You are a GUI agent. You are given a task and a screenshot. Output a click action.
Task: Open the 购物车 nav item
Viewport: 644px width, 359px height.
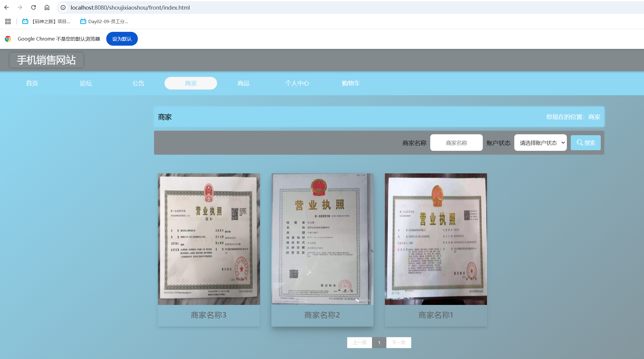coord(351,83)
